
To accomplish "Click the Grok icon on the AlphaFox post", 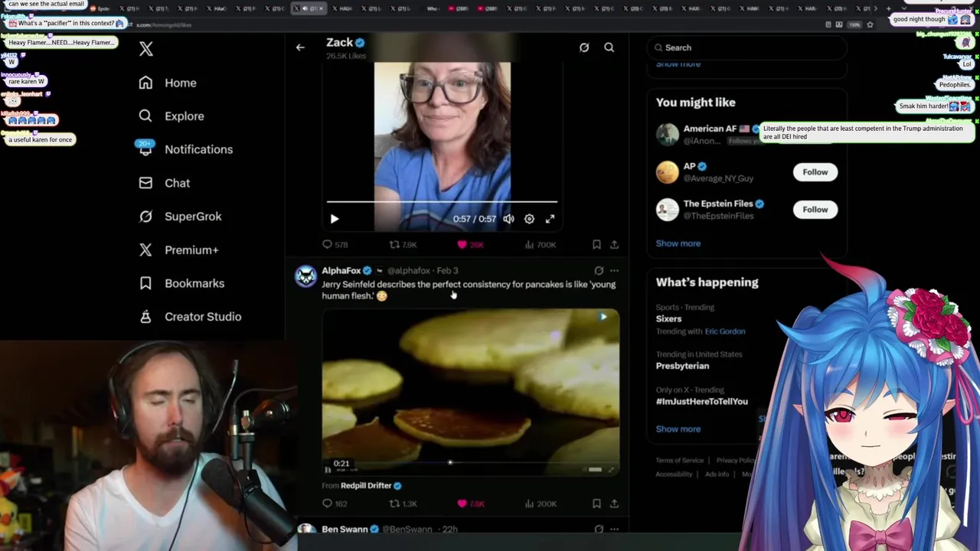I will click(x=599, y=271).
